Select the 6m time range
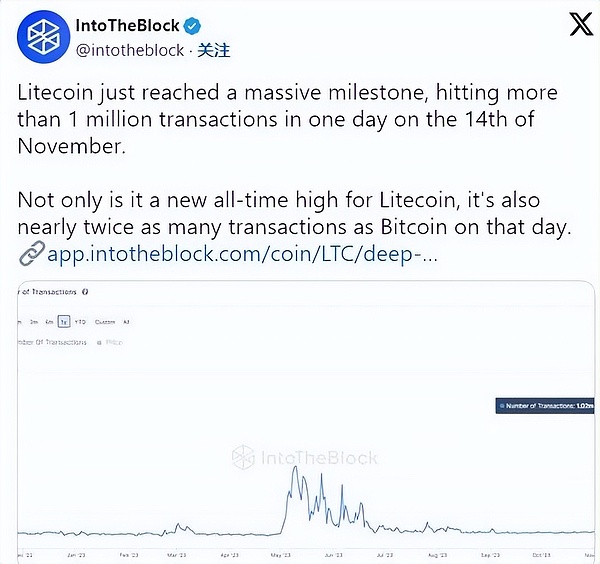This screenshot has height=564, width=600. 48,322
